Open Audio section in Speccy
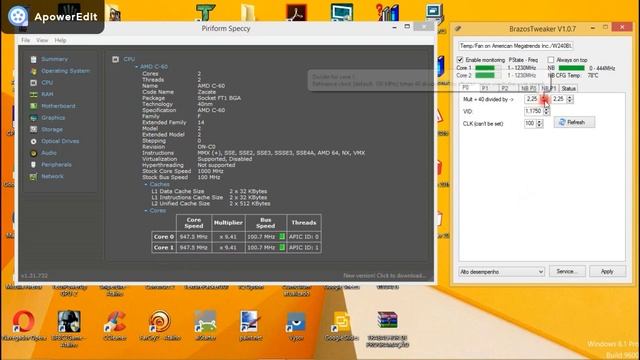This screenshot has width=640, height=360. tap(49, 153)
